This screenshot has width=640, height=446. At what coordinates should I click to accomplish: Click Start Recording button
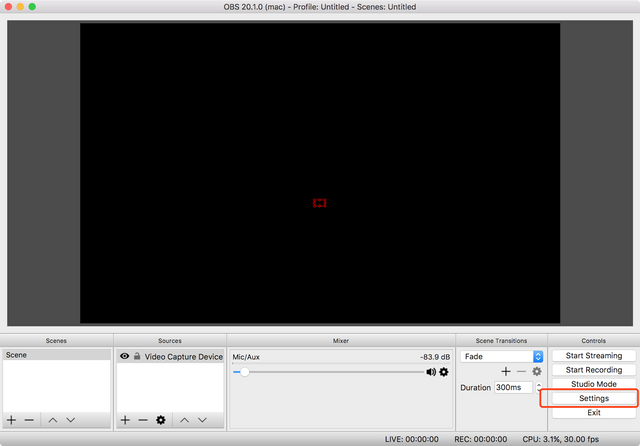click(594, 370)
